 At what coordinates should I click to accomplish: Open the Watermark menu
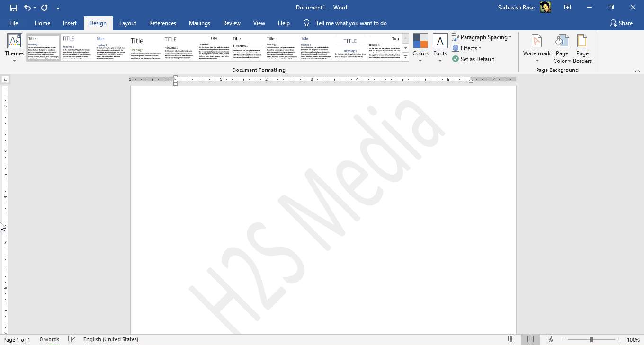(537, 47)
